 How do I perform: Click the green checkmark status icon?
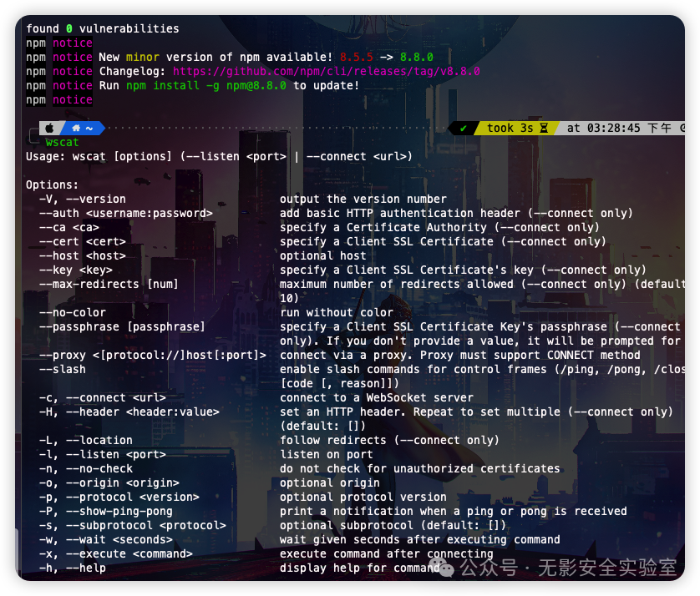(464, 129)
